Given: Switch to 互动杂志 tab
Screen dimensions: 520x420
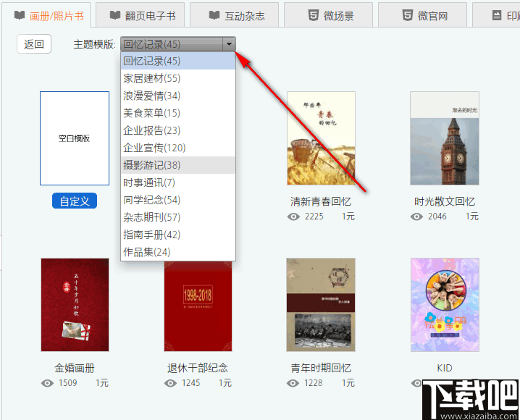Looking at the screenshot, I should tap(234, 15).
